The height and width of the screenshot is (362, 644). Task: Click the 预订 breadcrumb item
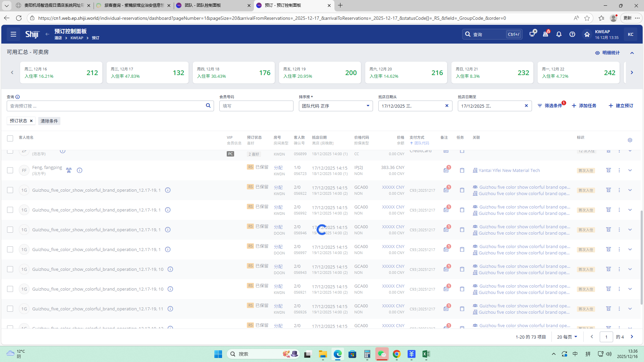(x=96, y=38)
